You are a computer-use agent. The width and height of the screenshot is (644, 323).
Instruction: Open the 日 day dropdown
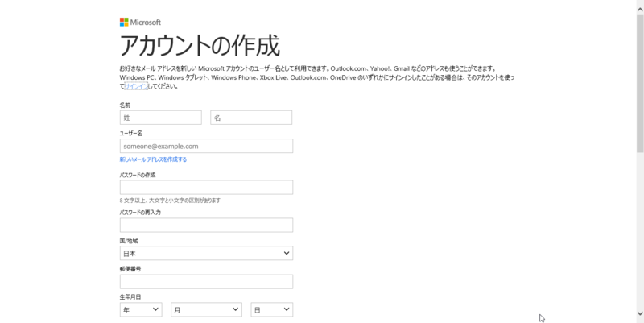[x=271, y=309]
